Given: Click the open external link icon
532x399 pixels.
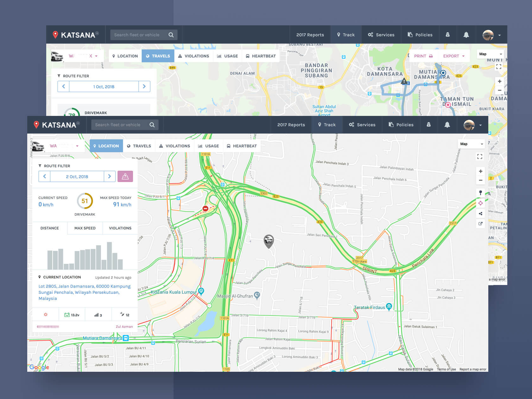Looking at the screenshot, I should coord(480,224).
